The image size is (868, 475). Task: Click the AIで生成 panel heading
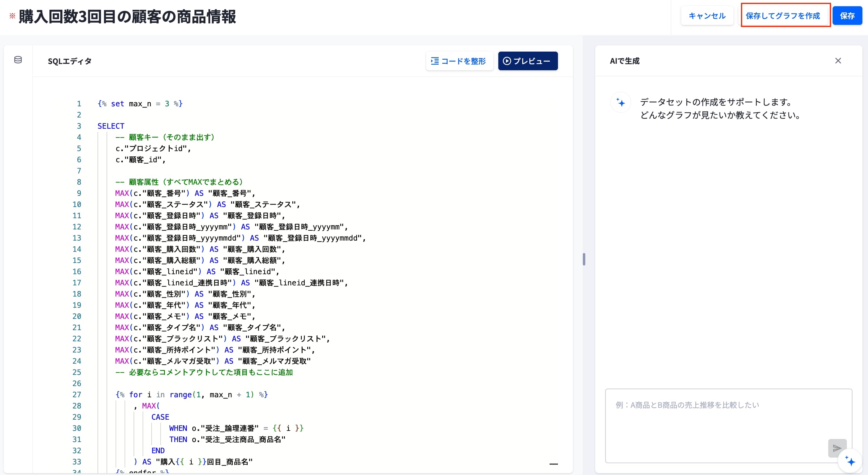(x=625, y=61)
